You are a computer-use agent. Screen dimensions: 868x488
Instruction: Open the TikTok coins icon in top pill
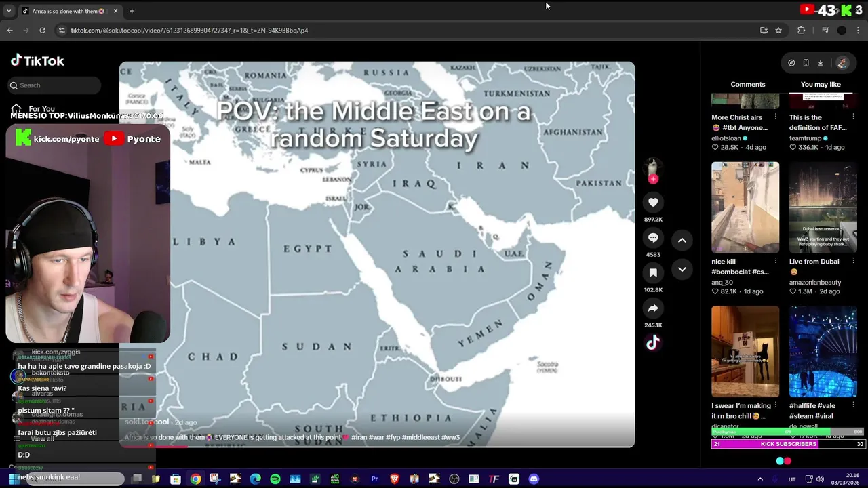[791, 63]
